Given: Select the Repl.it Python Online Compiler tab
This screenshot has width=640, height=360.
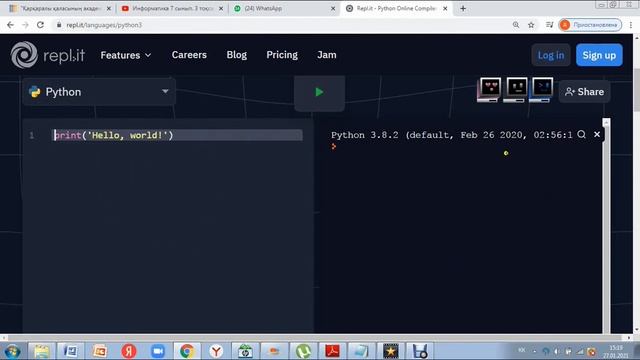Looking at the screenshot, I should pyautogui.click(x=397, y=8).
